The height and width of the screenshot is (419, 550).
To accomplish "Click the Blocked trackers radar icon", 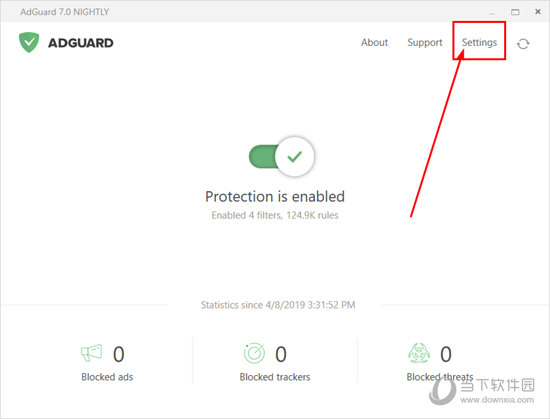I will coord(254,353).
